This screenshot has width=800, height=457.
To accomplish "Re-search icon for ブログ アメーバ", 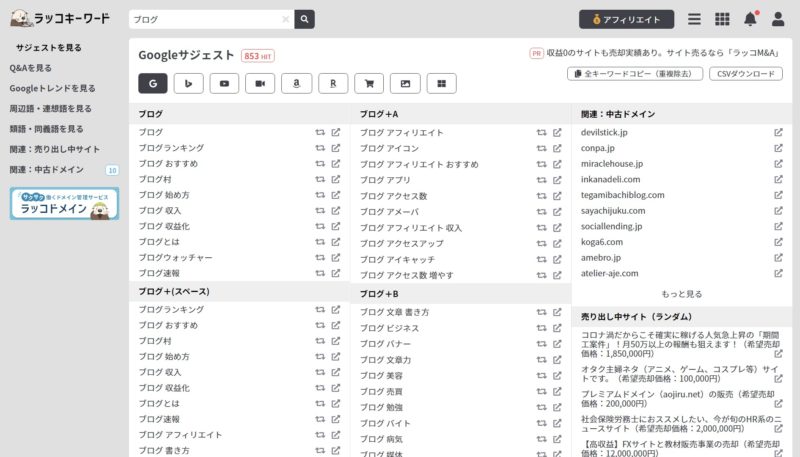I will tap(541, 212).
